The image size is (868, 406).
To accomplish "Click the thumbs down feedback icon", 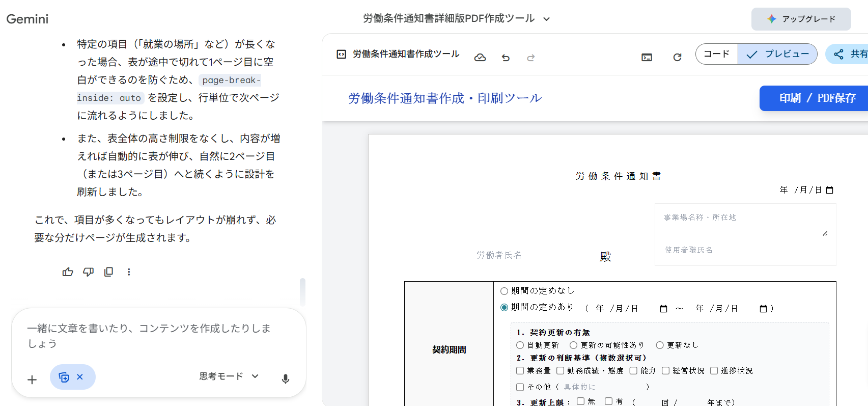I will point(88,272).
